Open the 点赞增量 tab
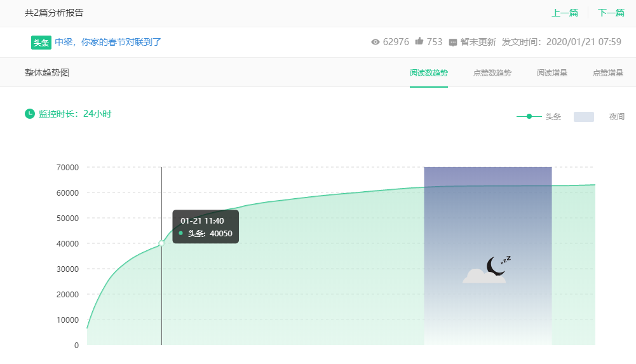Viewport: 636px width, 364px height. [607, 73]
